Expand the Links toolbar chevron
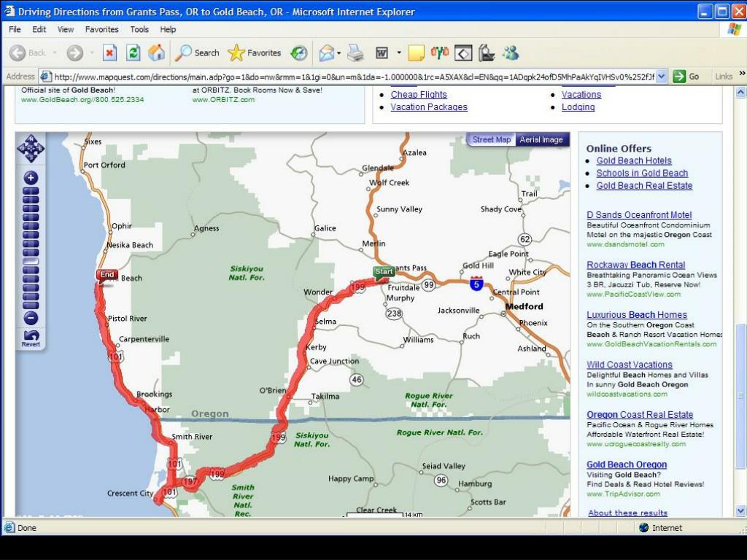This screenshot has height=560, width=747. tap(742, 74)
